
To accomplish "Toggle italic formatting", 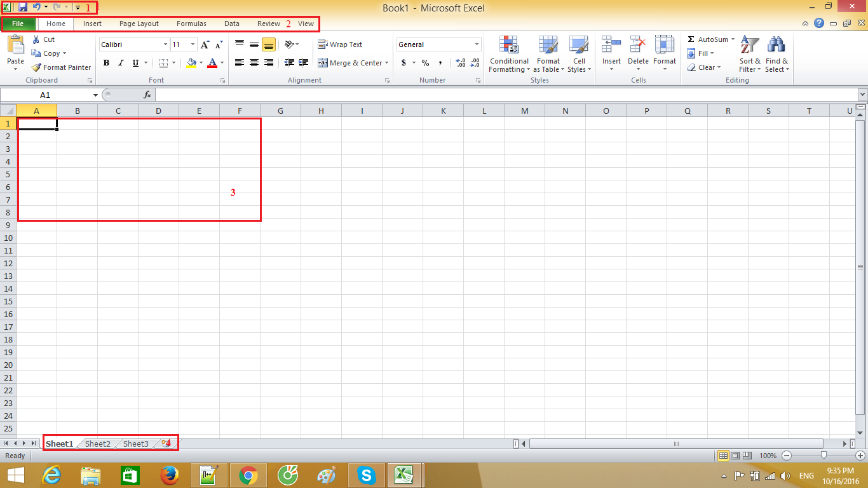I will coord(121,63).
